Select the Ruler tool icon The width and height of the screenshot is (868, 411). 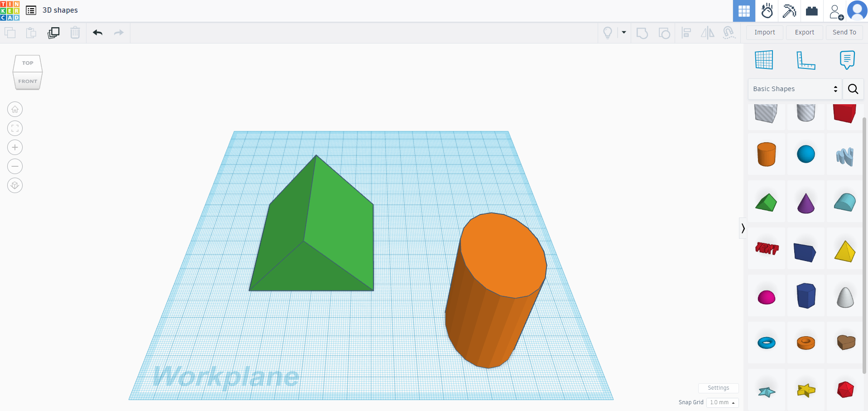click(806, 60)
